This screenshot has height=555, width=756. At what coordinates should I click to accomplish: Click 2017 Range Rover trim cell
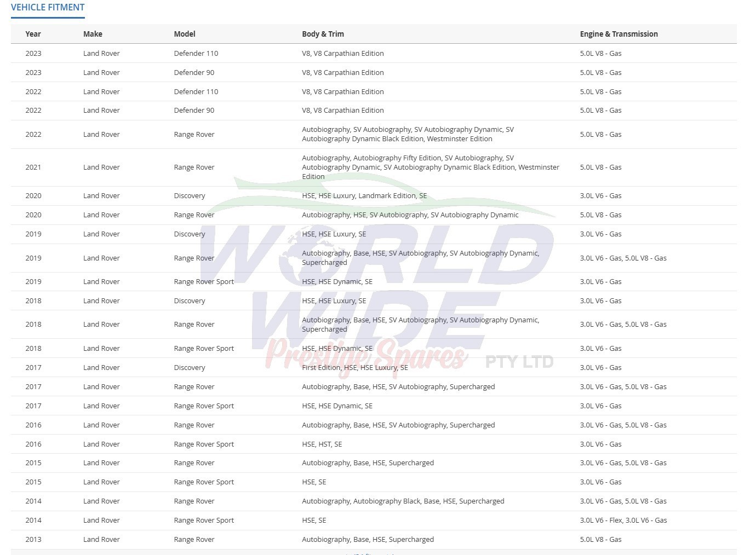pos(398,387)
